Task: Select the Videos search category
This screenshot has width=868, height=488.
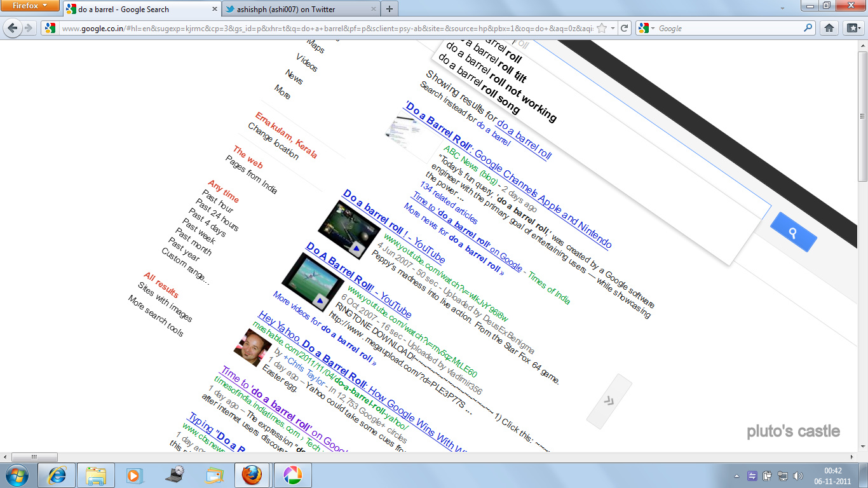Action: coord(307,62)
